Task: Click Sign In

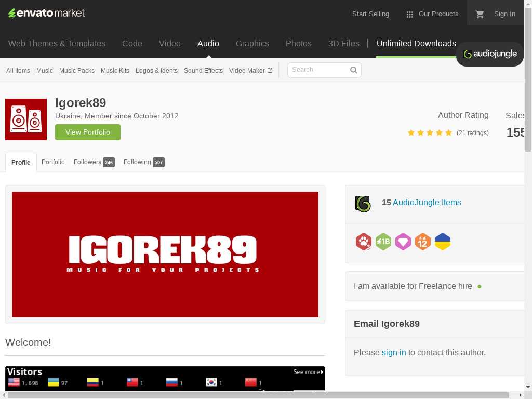Action: [504, 14]
